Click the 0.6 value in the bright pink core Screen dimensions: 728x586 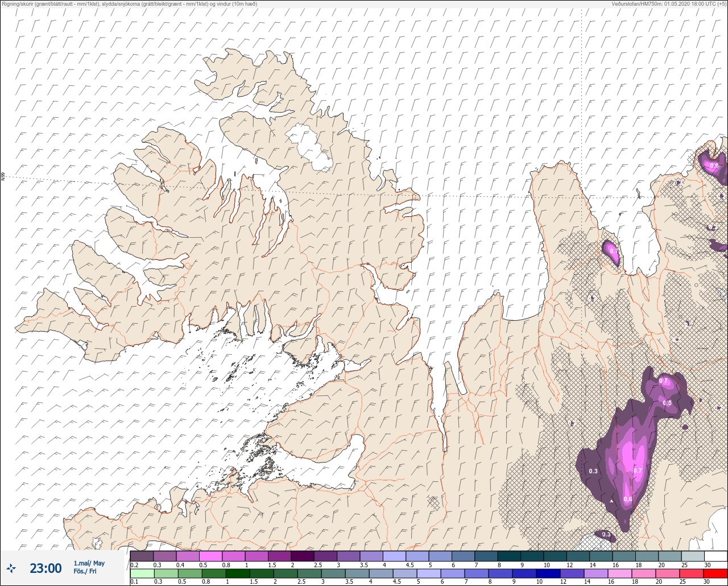pyautogui.click(x=628, y=500)
